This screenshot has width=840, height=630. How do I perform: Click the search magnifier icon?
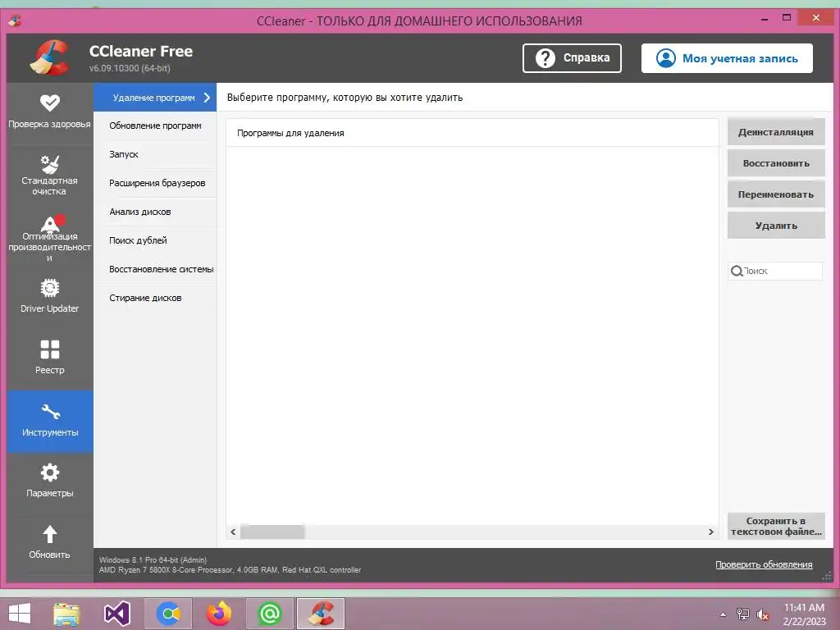(x=737, y=271)
